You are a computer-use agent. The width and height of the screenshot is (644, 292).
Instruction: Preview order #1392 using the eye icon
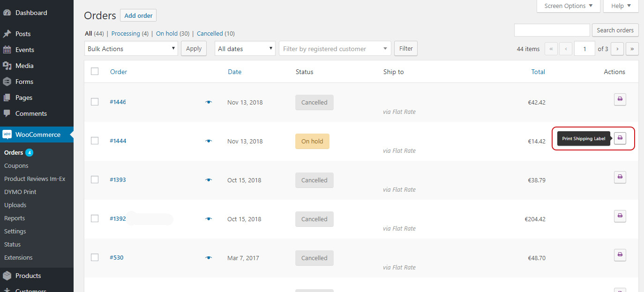pyautogui.click(x=209, y=219)
